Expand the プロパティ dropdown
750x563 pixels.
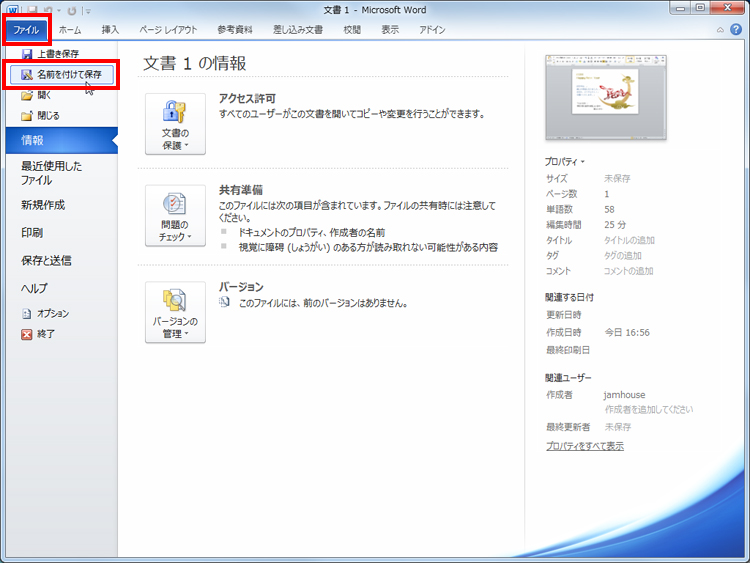[x=564, y=162]
